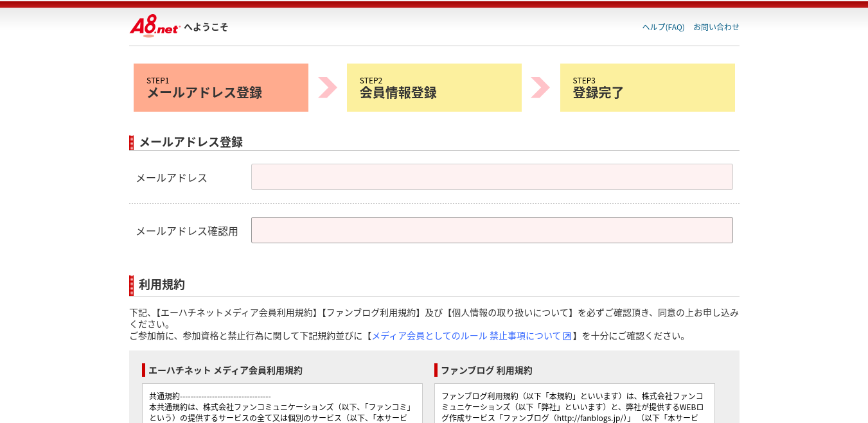Click inside the ファンブログ利用規約 terms text box
The image size is (868, 423).
(574, 403)
